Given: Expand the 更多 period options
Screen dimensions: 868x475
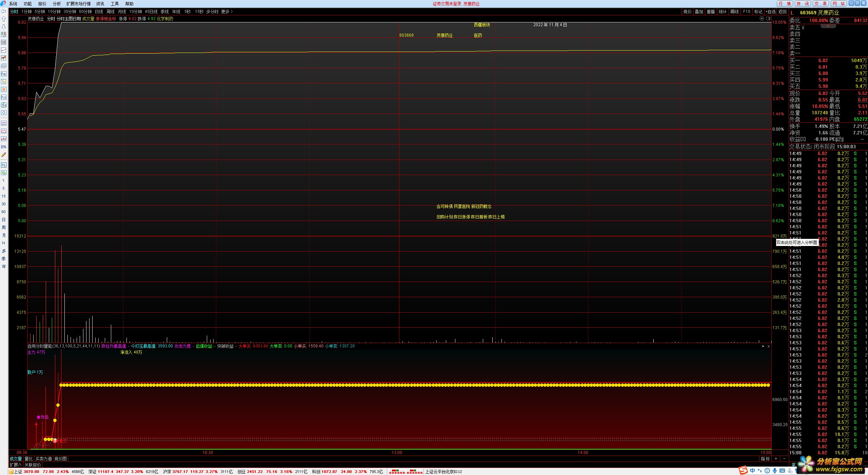Looking at the screenshot, I should (227, 12).
